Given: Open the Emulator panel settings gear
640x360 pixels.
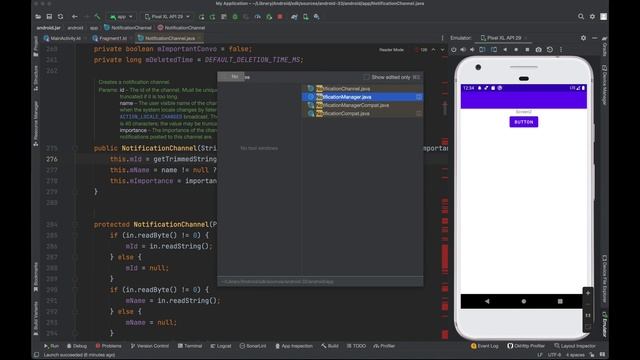Looking at the screenshot, I should click(583, 38).
